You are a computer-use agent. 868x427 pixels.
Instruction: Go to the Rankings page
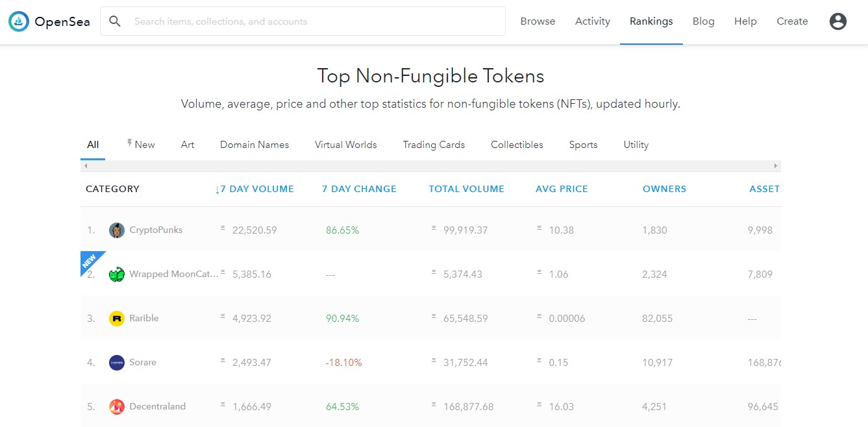[651, 21]
